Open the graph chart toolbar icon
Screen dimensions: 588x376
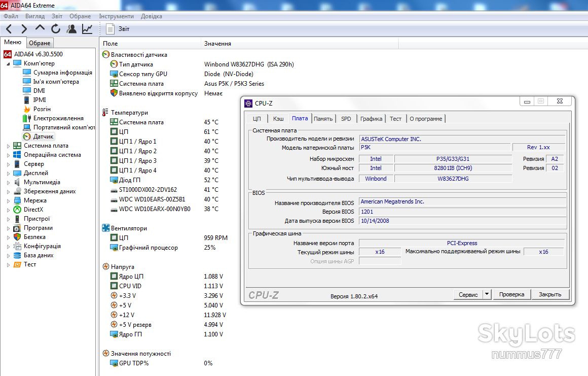click(87, 29)
